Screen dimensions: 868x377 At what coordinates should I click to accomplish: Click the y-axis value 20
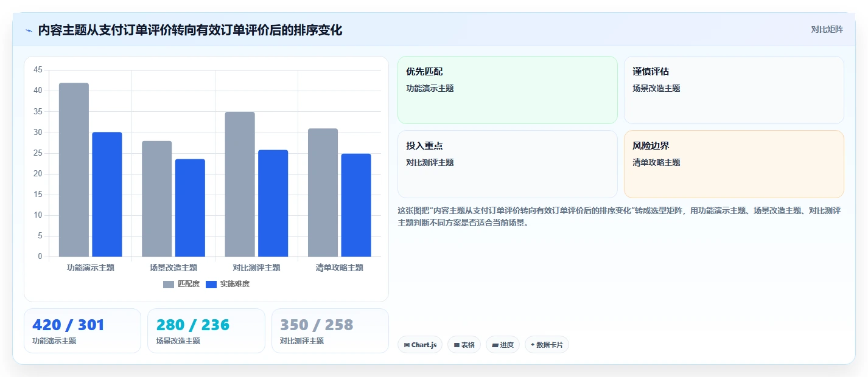pyautogui.click(x=38, y=174)
